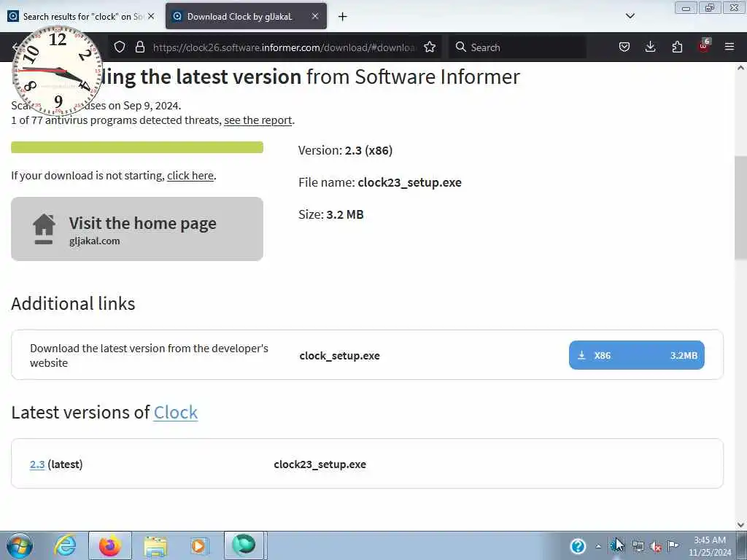Viewport: 747px width, 560px height.
Task: Click the "clock23_setup.exe" text in latest versions row
Action: (x=320, y=464)
